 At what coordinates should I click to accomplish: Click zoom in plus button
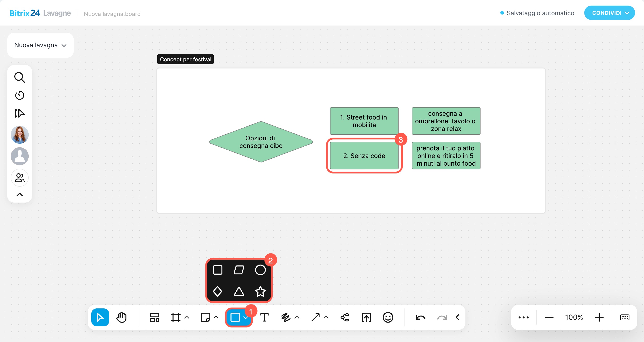click(x=599, y=317)
